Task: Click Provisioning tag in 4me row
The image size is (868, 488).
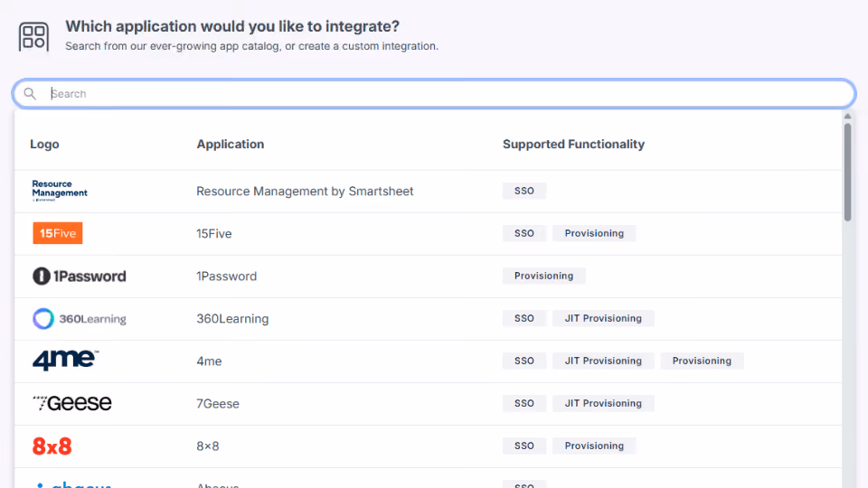Action: coord(702,361)
